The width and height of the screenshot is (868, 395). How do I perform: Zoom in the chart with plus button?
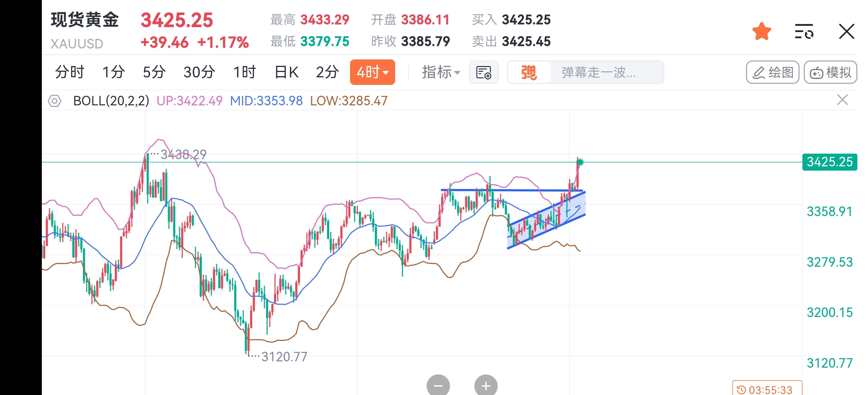click(x=486, y=385)
